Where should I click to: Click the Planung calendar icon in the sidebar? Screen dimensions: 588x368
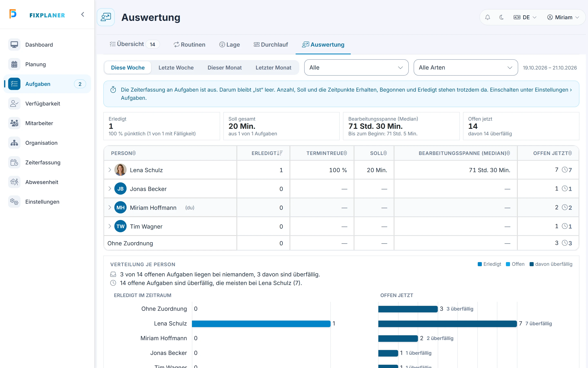(14, 64)
